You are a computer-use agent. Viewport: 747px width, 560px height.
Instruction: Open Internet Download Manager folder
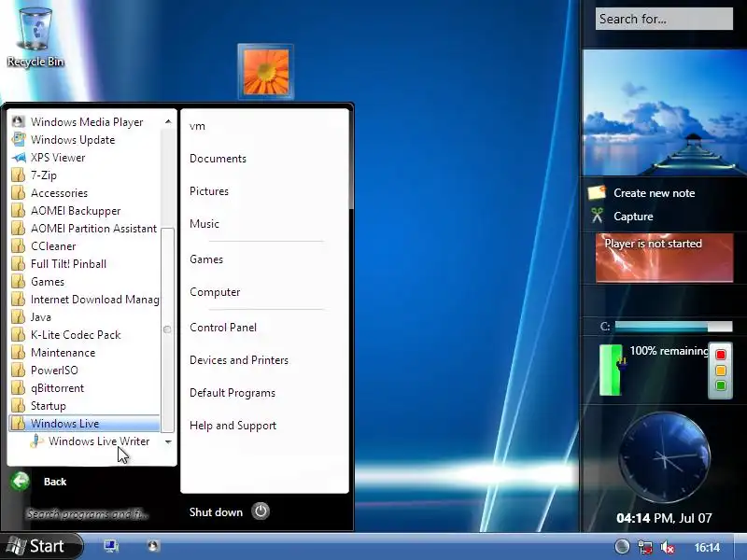tap(85, 299)
